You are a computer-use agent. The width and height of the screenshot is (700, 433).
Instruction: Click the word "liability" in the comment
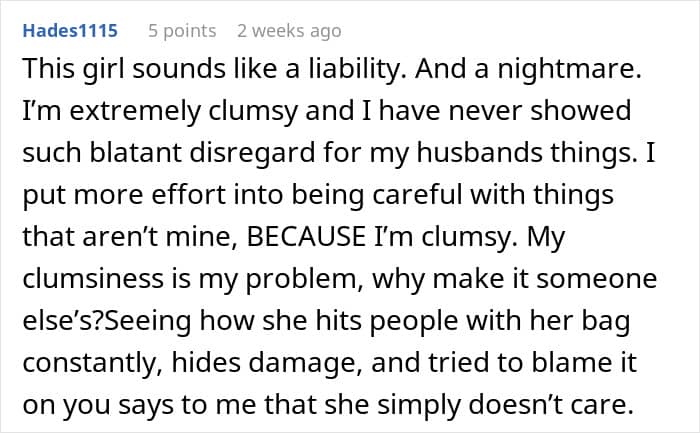pyautogui.click(x=357, y=70)
